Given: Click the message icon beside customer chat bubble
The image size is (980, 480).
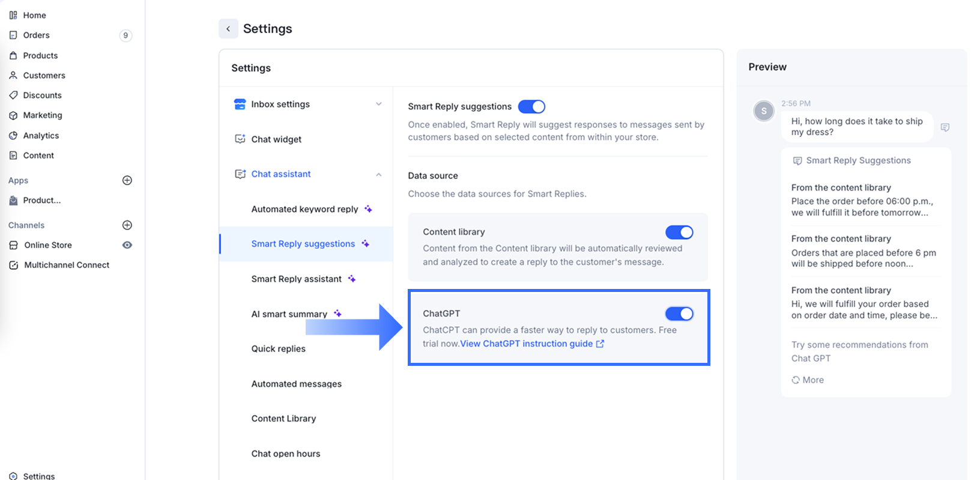Looking at the screenshot, I should (x=945, y=127).
